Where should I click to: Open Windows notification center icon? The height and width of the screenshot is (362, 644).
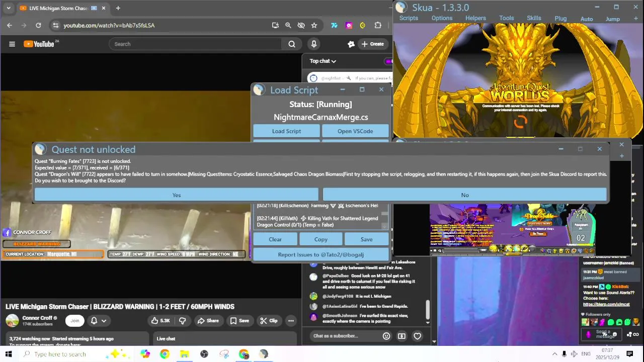629,354
